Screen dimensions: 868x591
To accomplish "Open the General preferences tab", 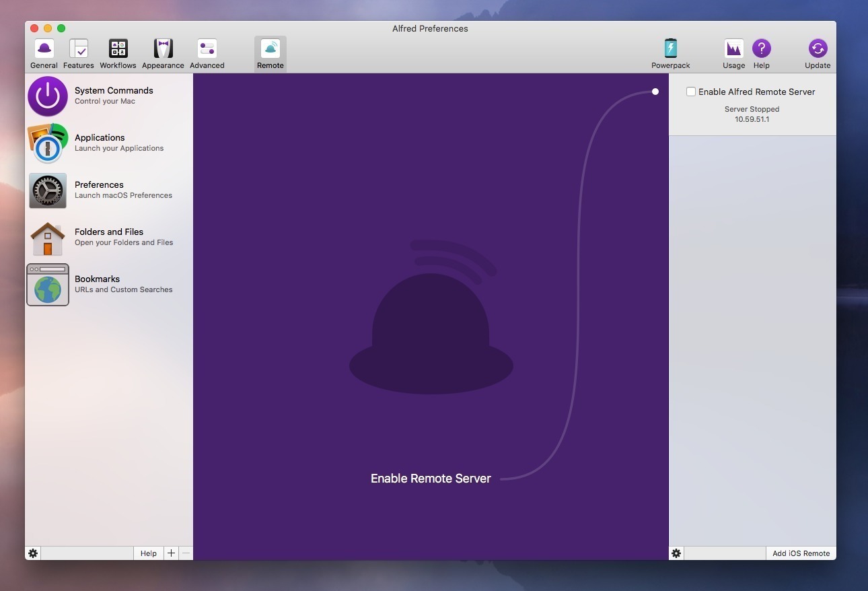I will 44,54.
